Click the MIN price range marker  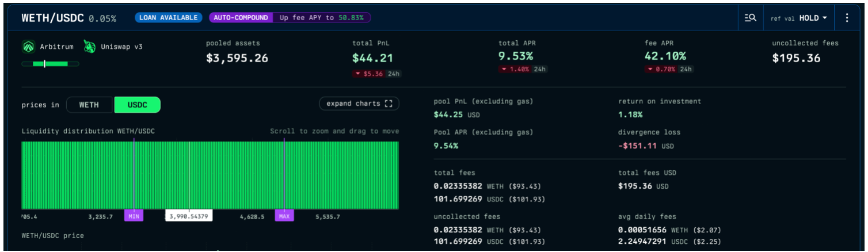click(134, 216)
